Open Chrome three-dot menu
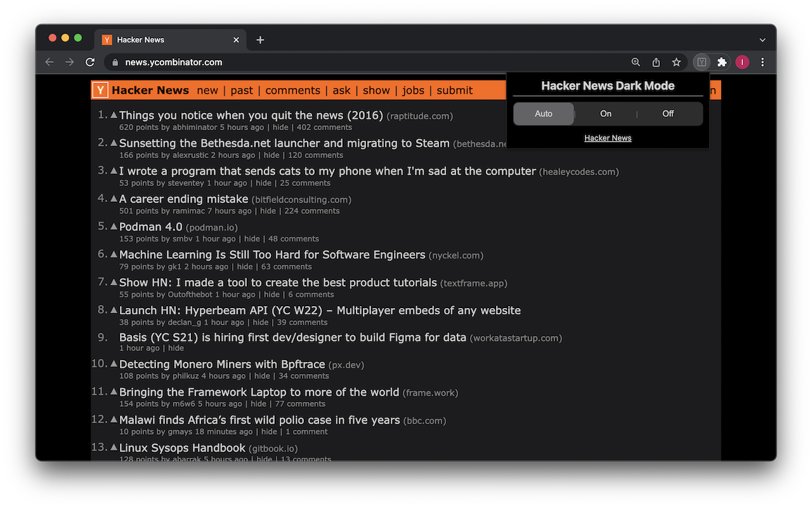The width and height of the screenshot is (812, 508). point(763,62)
